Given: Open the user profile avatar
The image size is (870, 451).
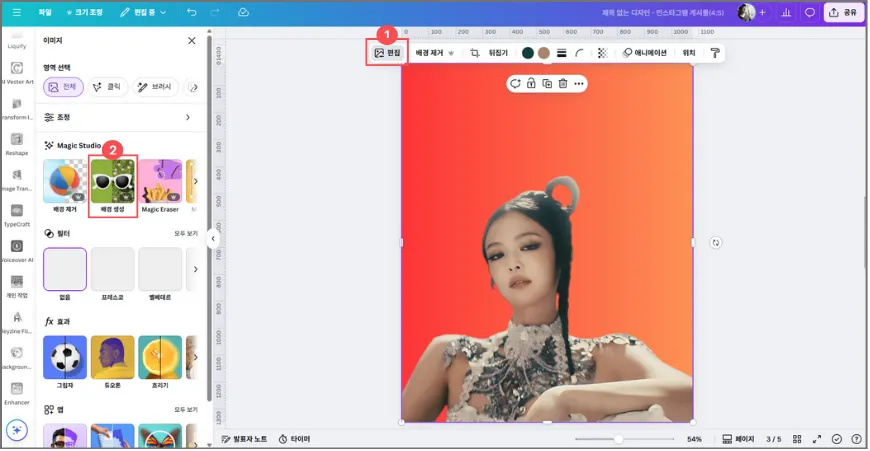Looking at the screenshot, I should [746, 12].
